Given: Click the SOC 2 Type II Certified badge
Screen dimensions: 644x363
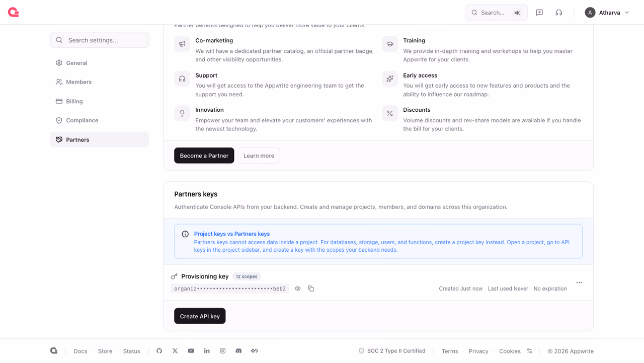Looking at the screenshot, I should [392, 351].
